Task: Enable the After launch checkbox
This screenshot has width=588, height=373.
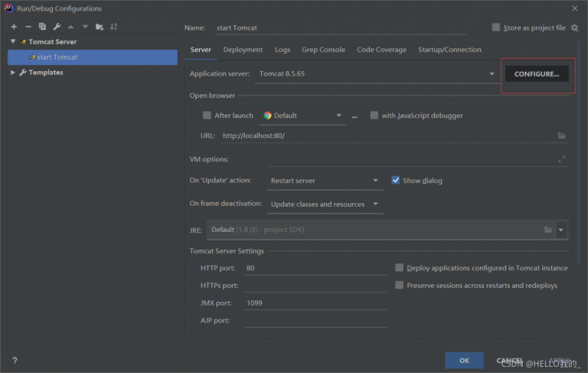Action: point(207,116)
